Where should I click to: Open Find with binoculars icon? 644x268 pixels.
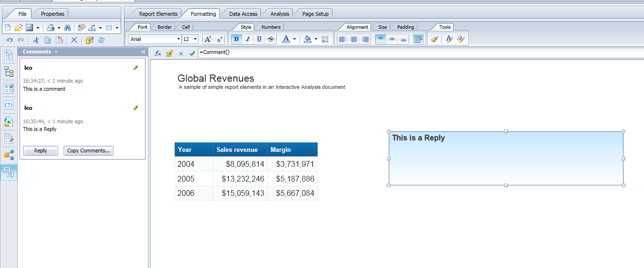tap(67, 28)
